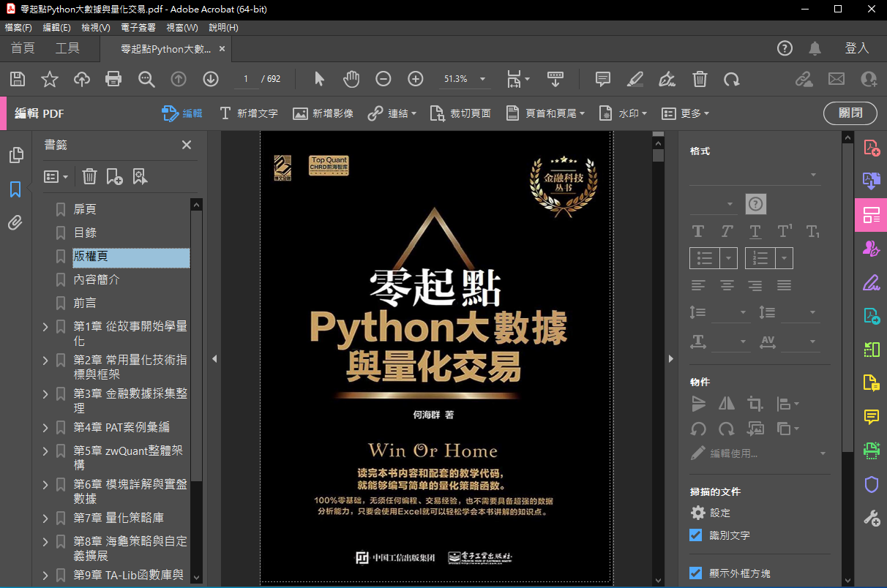Click the Delete trash icon in toolbar
This screenshot has width=887, height=588.
tap(700, 79)
